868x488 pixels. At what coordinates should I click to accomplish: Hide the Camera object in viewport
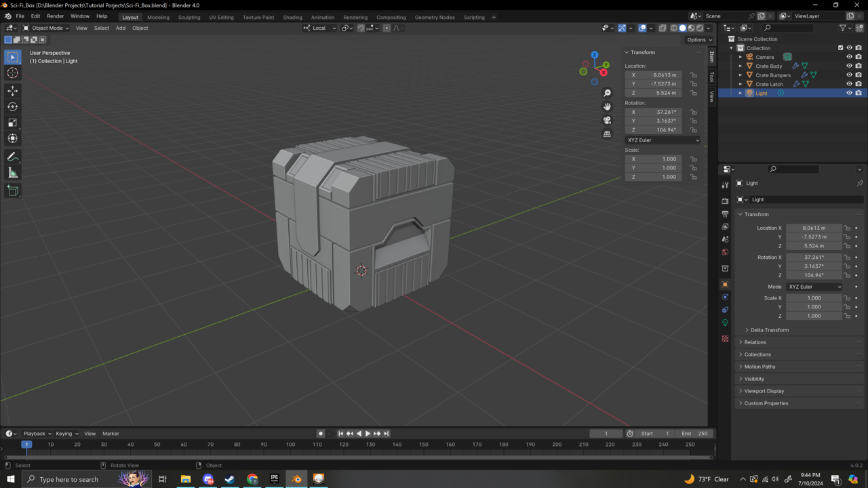849,57
